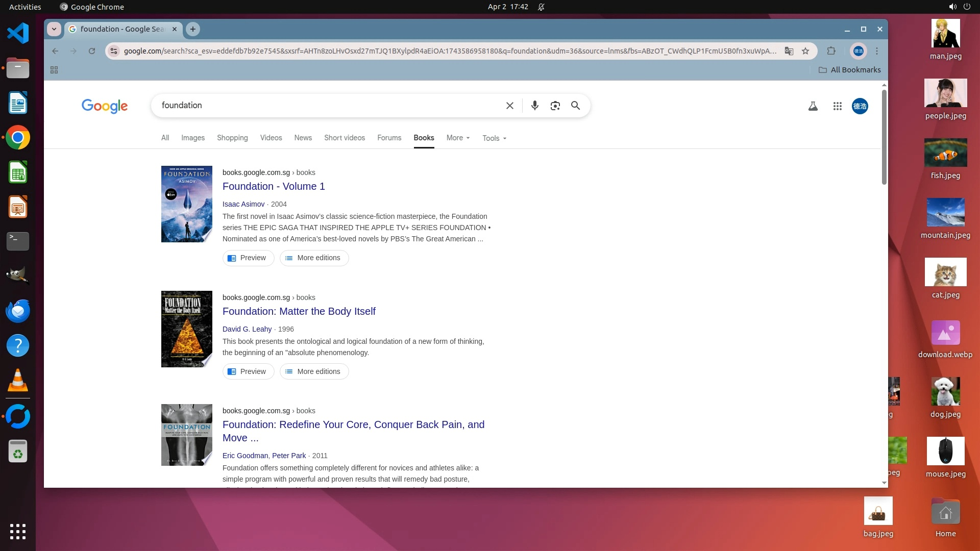Open Chrome extensions puzzle icon
This screenshot has width=980, height=551.
coord(831,51)
